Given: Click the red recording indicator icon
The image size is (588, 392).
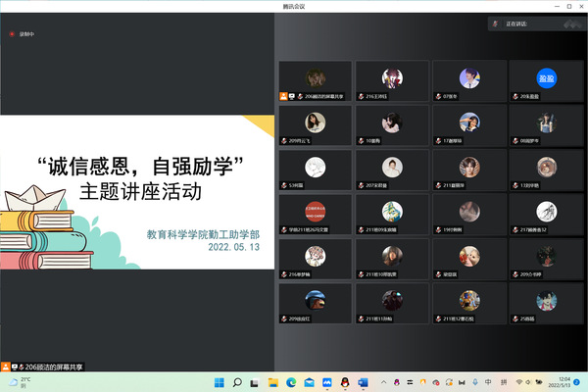Looking at the screenshot, I should click(13, 33).
